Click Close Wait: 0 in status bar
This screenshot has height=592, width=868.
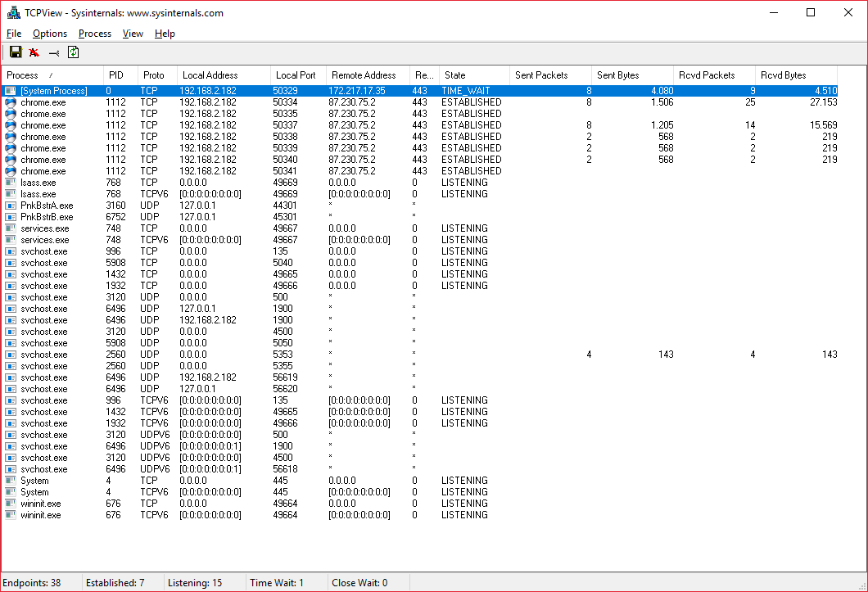coord(359,583)
